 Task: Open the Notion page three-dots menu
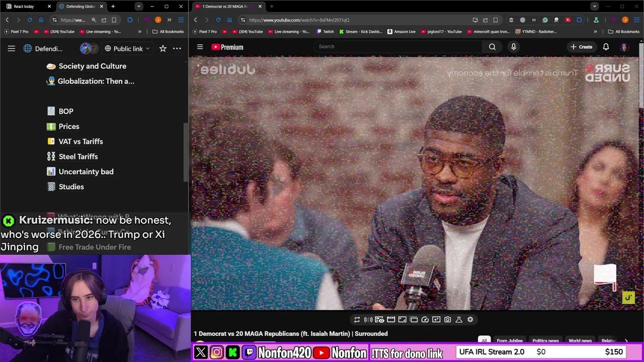pos(177,49)
